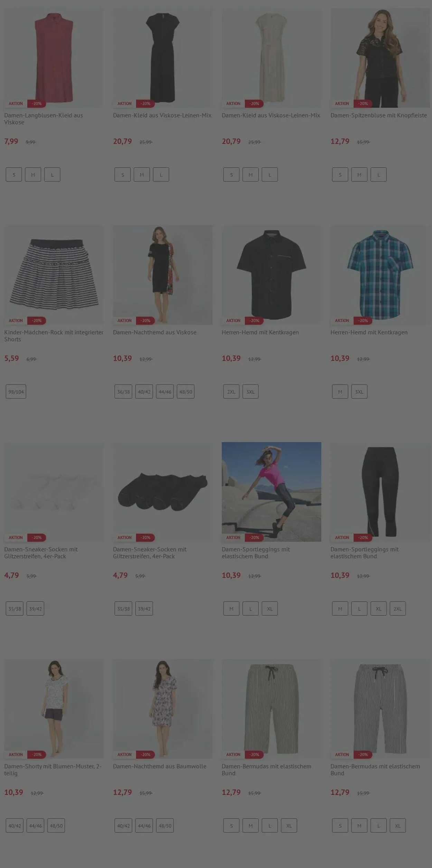Select size M for Damen-Spitzenbluse

[359, 175]
